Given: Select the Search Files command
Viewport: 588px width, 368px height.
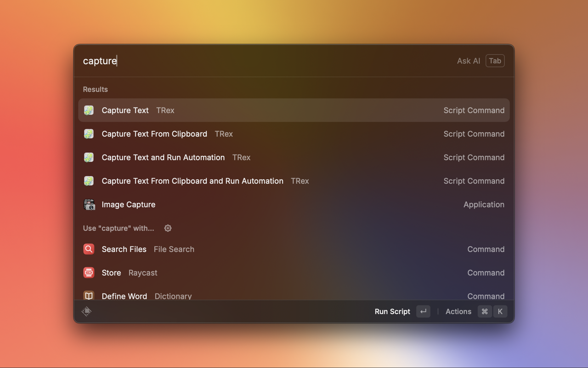Looking at the screenshot, I should pyautogui.click(x=294, y=249).
